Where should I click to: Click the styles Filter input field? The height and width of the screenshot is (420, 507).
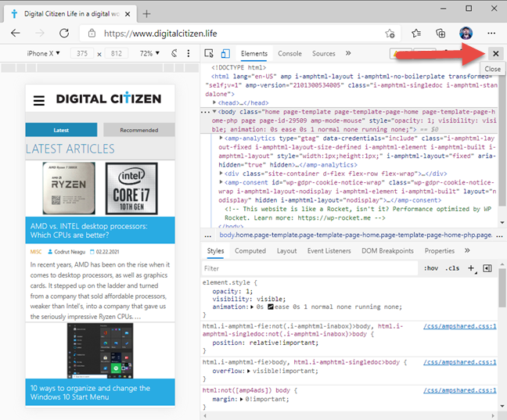coord(310,268)
